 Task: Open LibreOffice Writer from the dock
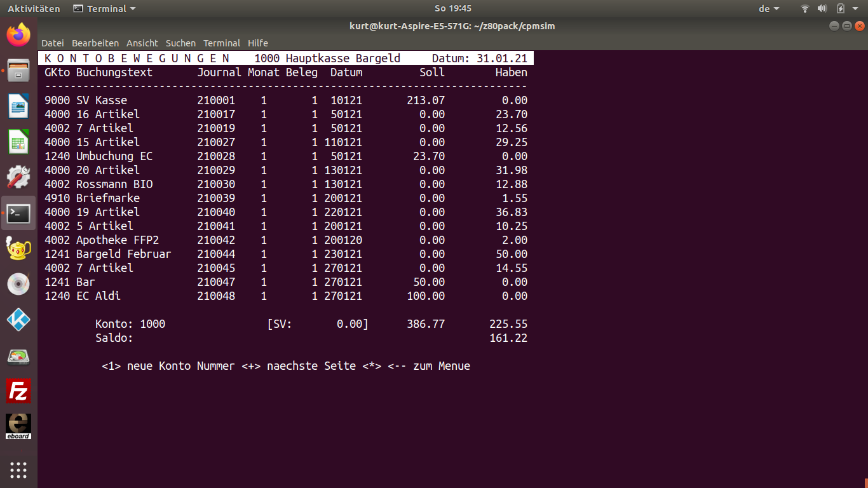(18, 105)
